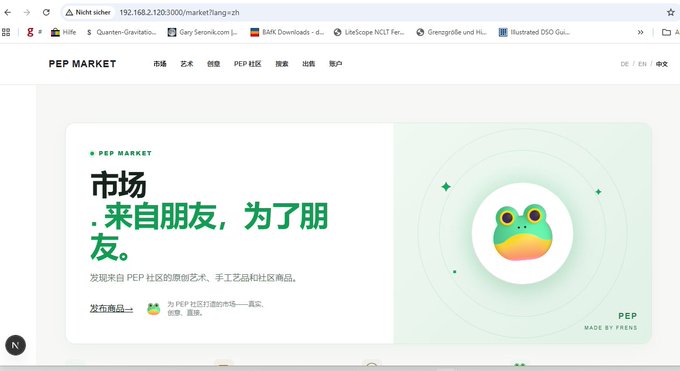
Task: Bookmark this page with the star icon
Action: (670, 13)
